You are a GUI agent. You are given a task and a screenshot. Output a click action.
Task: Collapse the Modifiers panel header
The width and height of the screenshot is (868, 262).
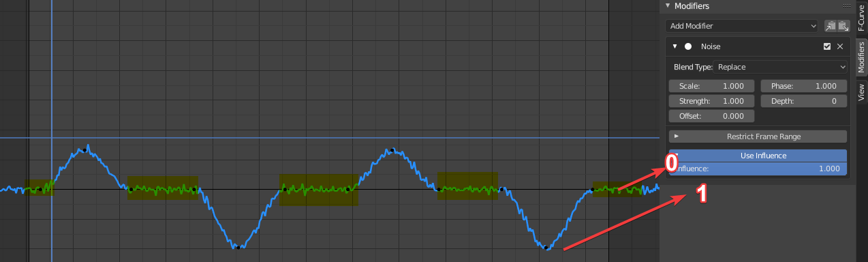pos(668,6)
